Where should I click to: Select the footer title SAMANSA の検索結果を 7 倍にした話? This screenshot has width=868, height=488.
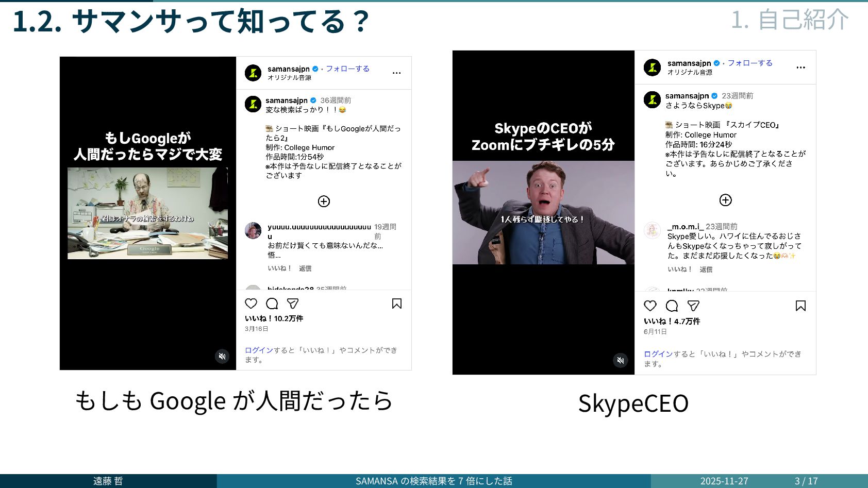(x=434, y=481)
